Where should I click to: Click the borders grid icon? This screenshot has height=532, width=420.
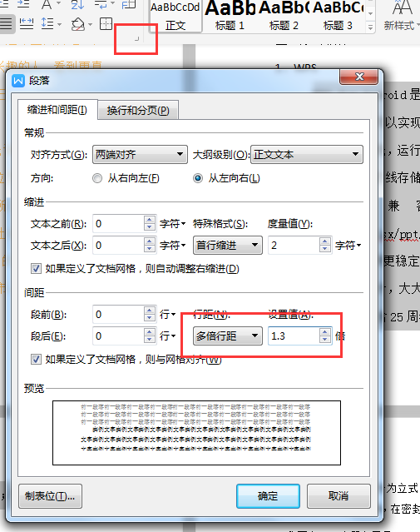tap(106, 24)
